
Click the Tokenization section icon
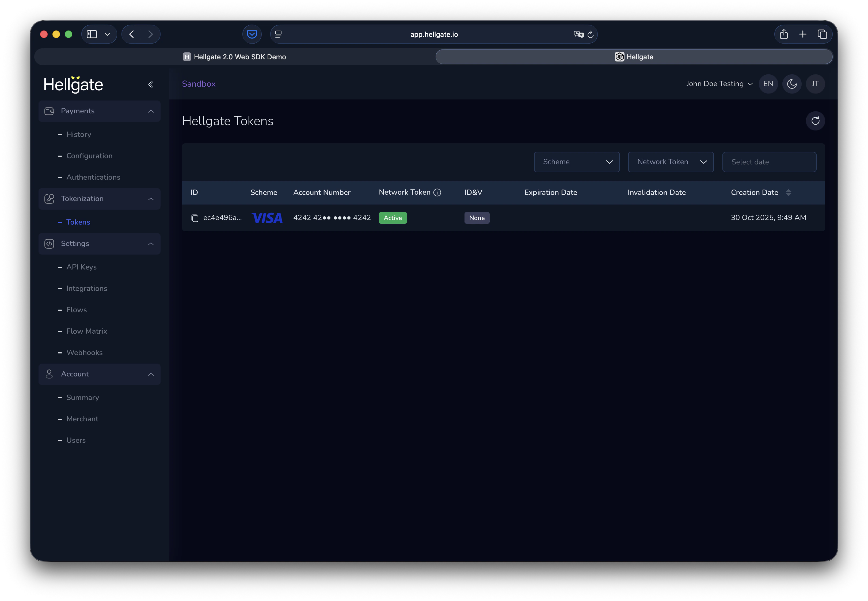(x=50, y=199)
